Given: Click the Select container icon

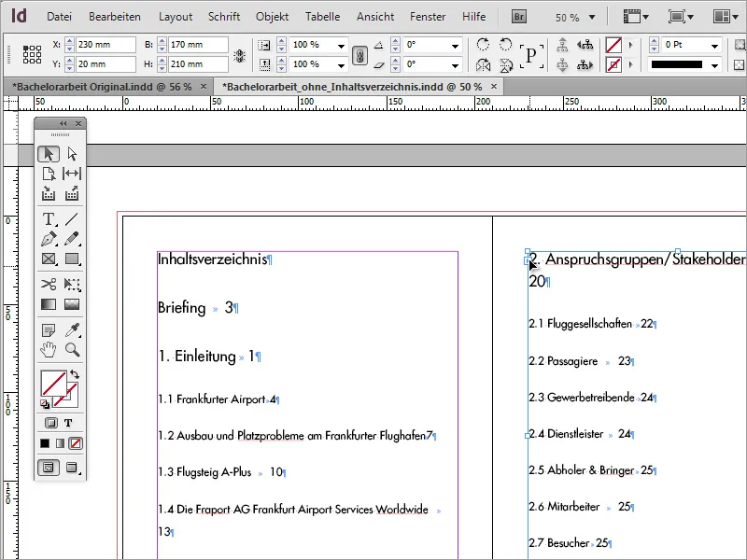Looking at the screenshot, I should coord(563,45).
